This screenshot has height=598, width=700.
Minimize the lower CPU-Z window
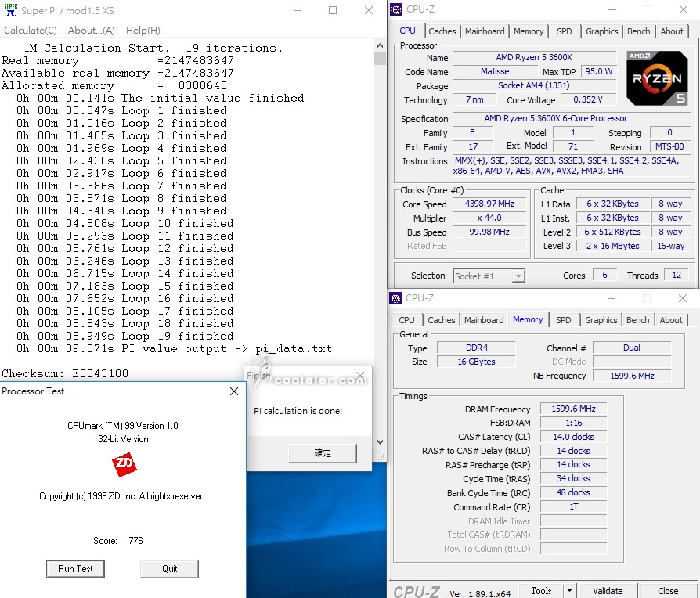click(x=612, y=298)
